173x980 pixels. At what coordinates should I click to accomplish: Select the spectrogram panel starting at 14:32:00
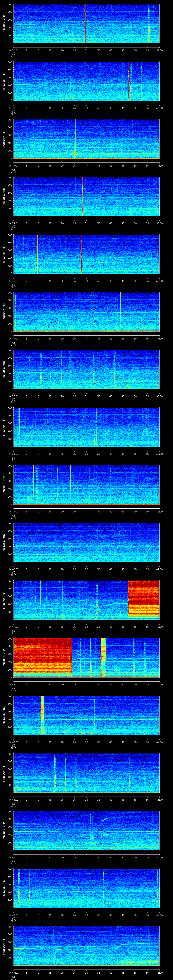87,81
